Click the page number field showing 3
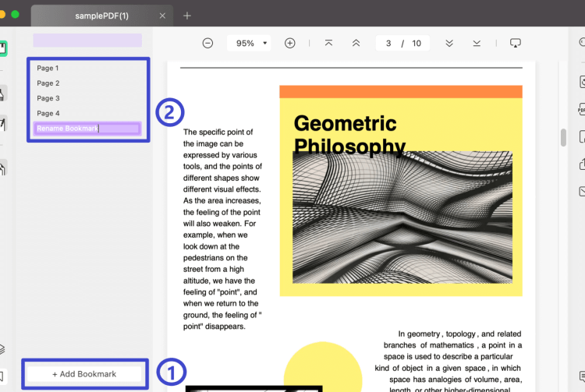 tap(388, 44)
